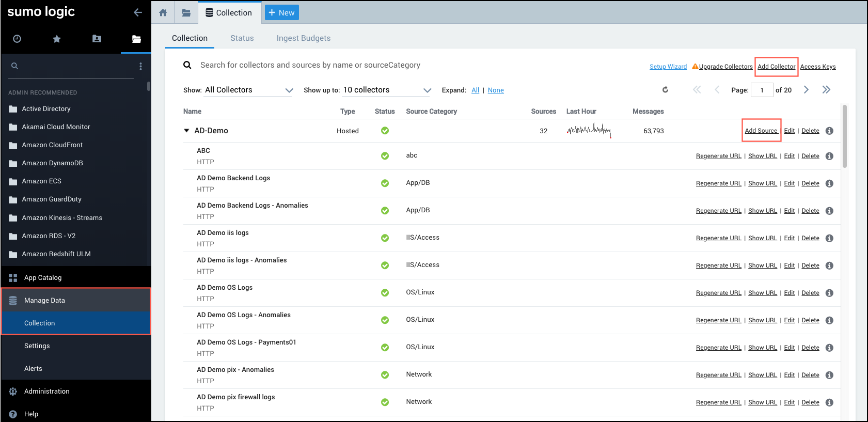Screen dimensions: 868x422
Task: Click Add Source for AD-Demo
Action: tap(761, 131)
